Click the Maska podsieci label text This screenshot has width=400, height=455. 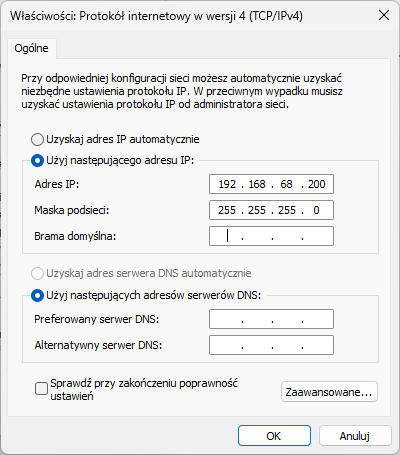pos(72,210)
